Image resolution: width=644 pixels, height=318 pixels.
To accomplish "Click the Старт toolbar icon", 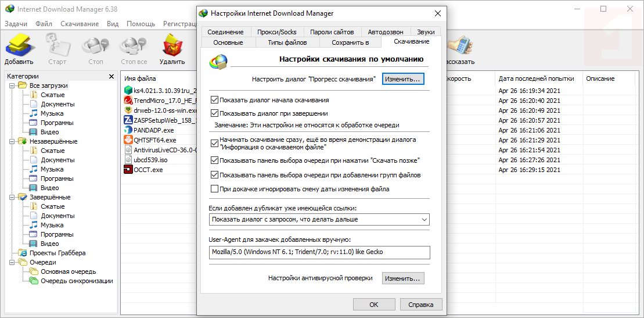I will [x=57, y=45].
